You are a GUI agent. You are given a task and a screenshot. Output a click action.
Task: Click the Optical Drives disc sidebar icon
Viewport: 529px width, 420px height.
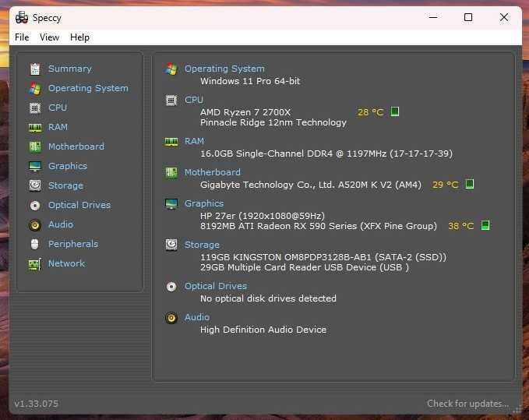click(x=35, y=206)
